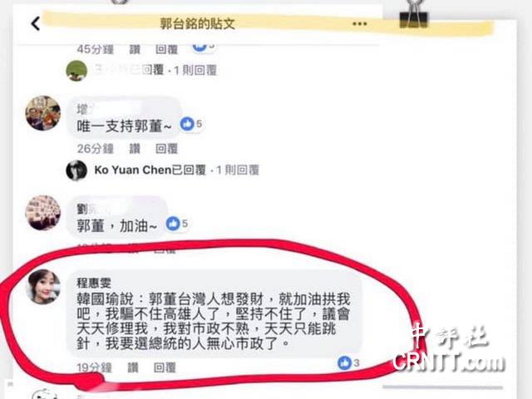The image size is (532, 399).
Task: Expand the blurred-name 已回覆 1則回覆 thread
Action: (x=155, y=70)
